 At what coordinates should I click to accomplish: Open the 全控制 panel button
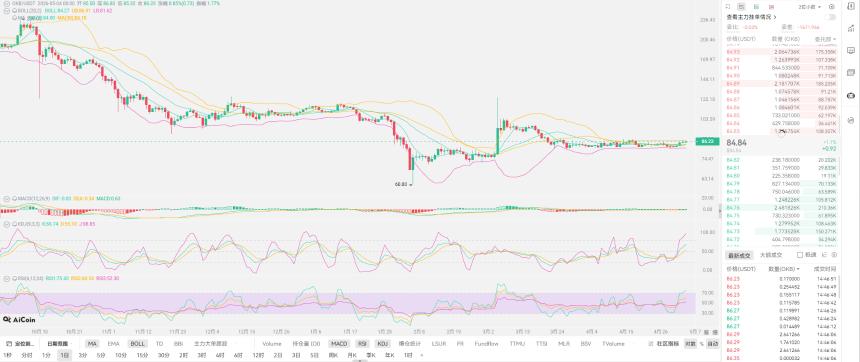(x=20, y=344)
